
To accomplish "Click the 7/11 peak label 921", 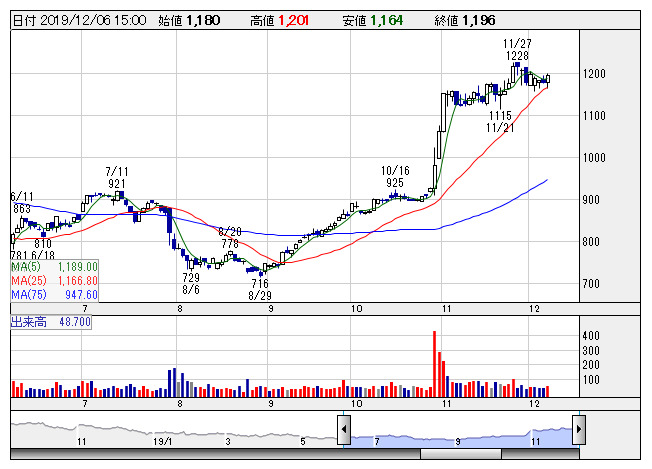I will [118, 183].
